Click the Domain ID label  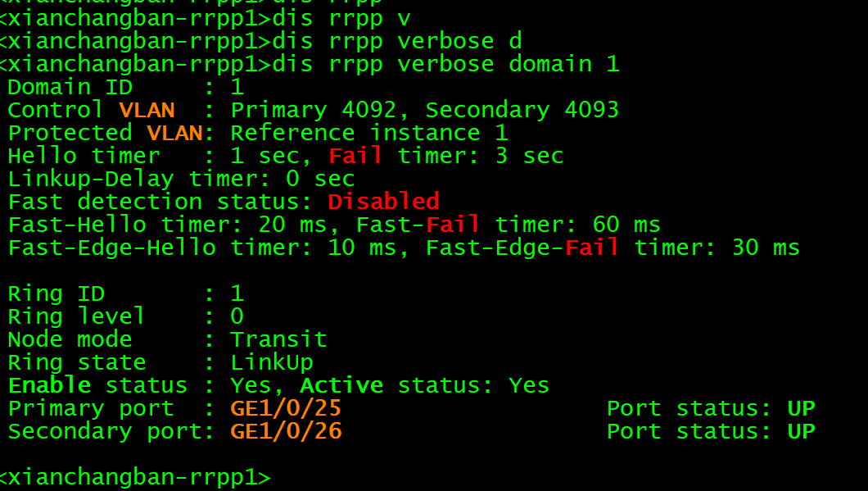pyautogui.click(x=70, y=87)
